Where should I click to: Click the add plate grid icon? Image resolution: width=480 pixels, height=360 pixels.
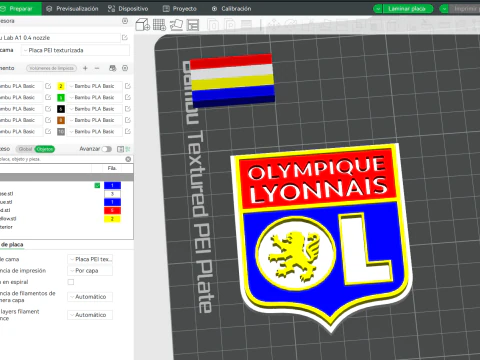point(159,25)
